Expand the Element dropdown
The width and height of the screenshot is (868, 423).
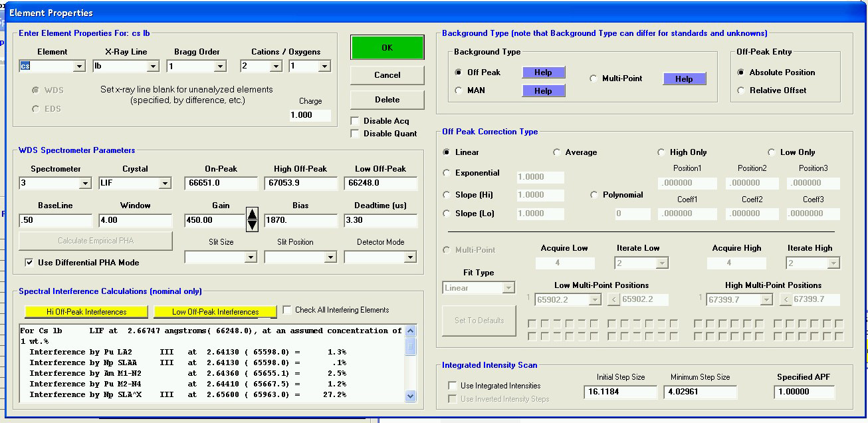coord(79,67)
